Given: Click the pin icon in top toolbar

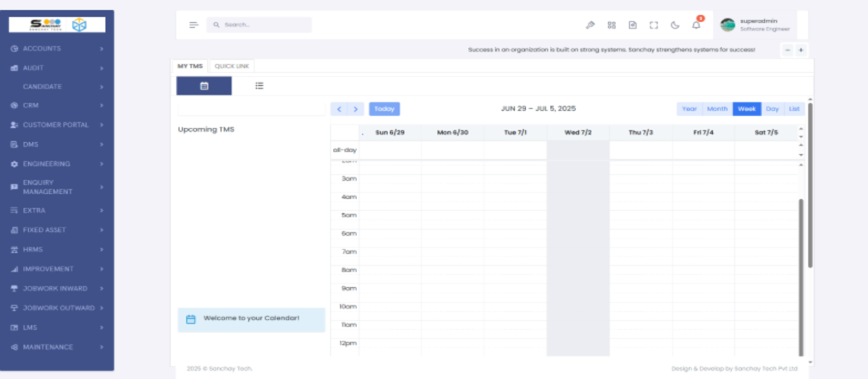Looking at the screenshot, I should [x=590, y=25].
